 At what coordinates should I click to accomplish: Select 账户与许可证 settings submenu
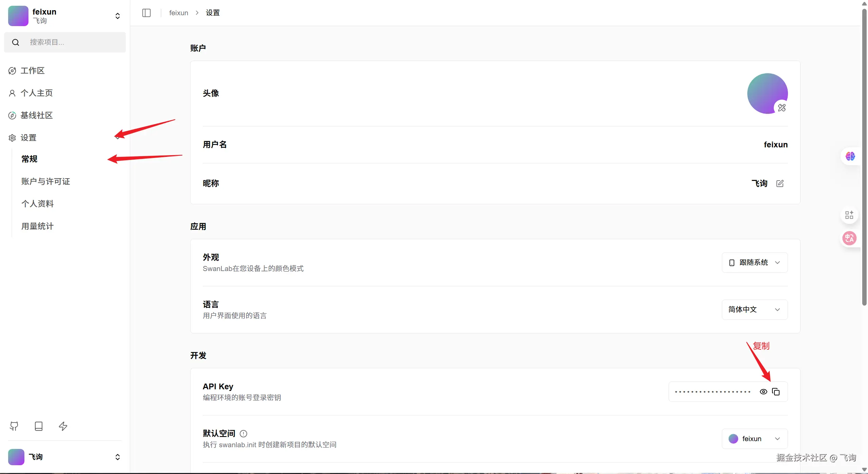[46, 181]
